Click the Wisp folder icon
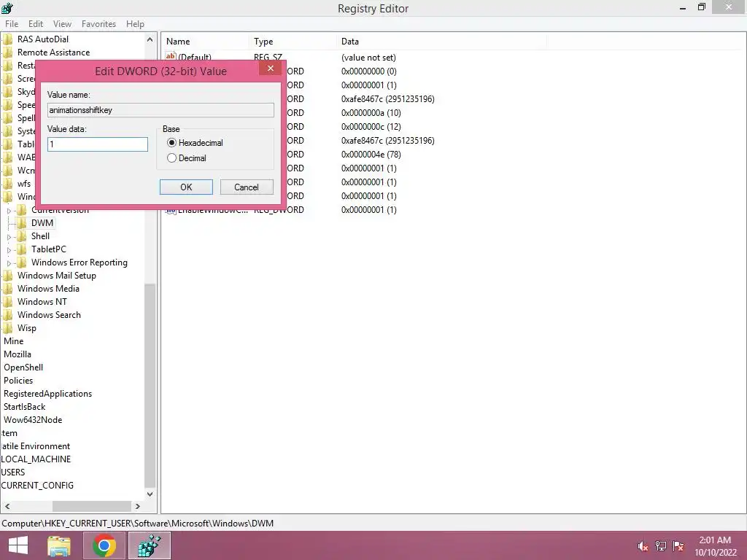747x560 pixels. tap(7, 327)
